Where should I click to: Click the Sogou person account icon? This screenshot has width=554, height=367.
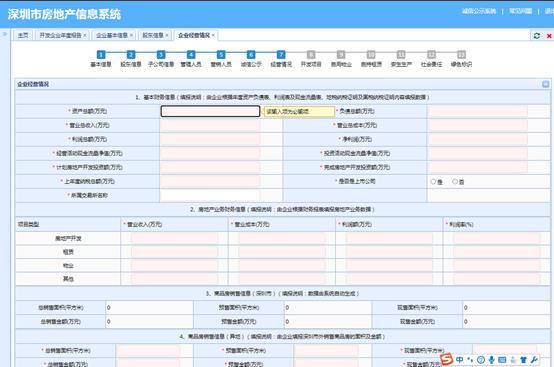pos(513,360)
